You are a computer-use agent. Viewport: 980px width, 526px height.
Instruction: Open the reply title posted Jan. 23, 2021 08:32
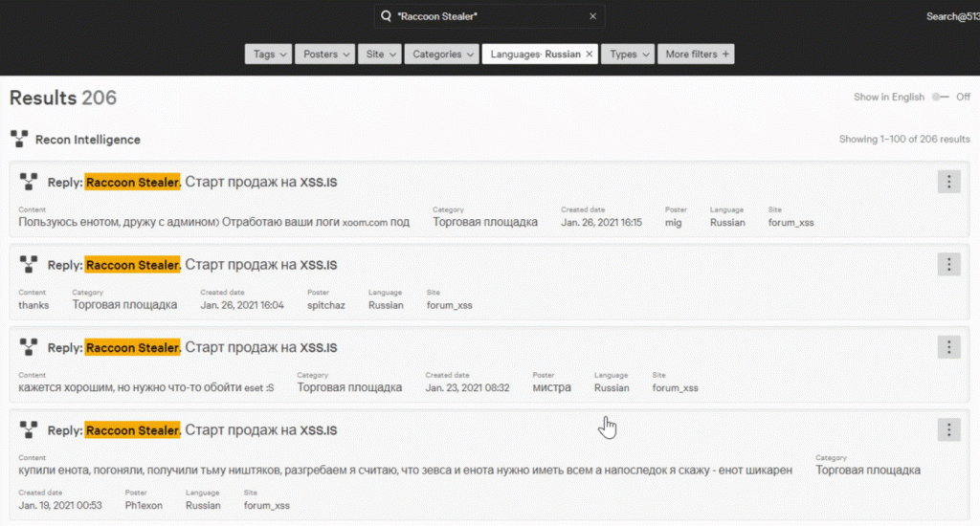click(191, 347)
